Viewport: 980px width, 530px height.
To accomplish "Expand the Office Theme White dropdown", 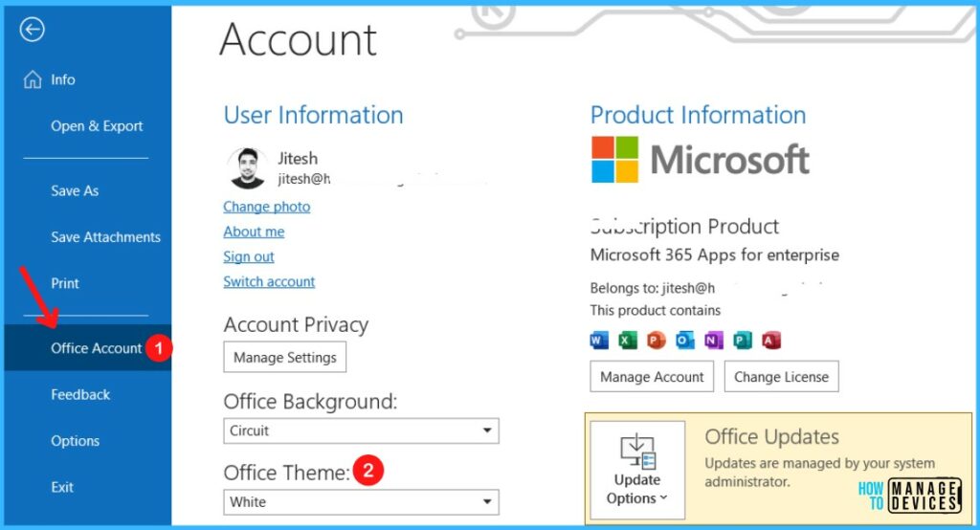I will 361,502.
